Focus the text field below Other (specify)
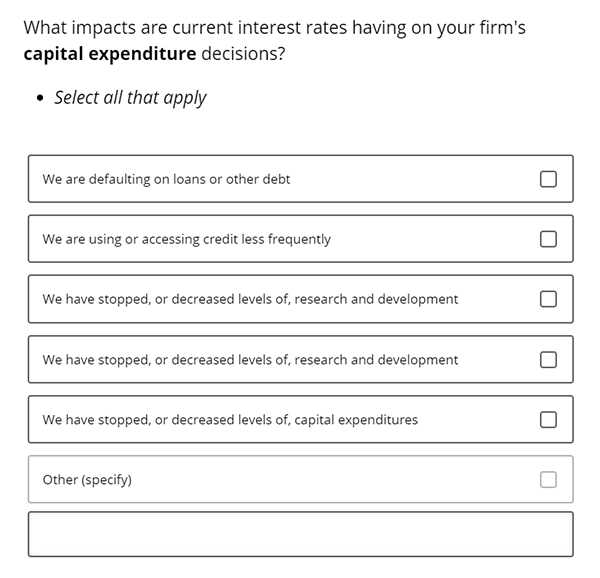The image size is (600, 578). point(300,534)
